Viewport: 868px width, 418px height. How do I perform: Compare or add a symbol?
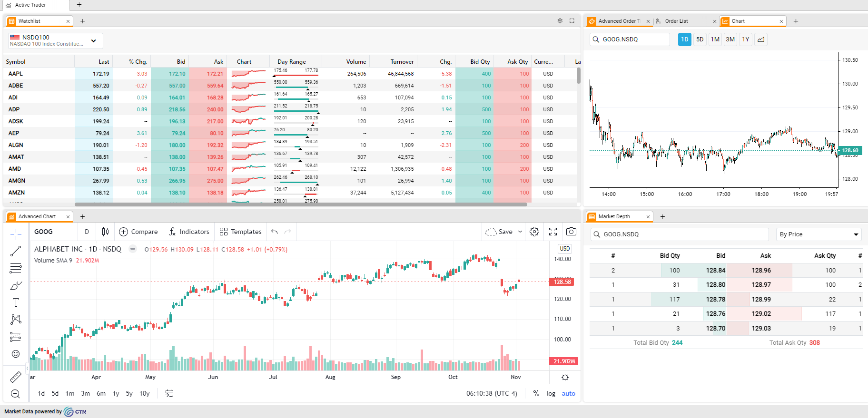click(138, 232)
